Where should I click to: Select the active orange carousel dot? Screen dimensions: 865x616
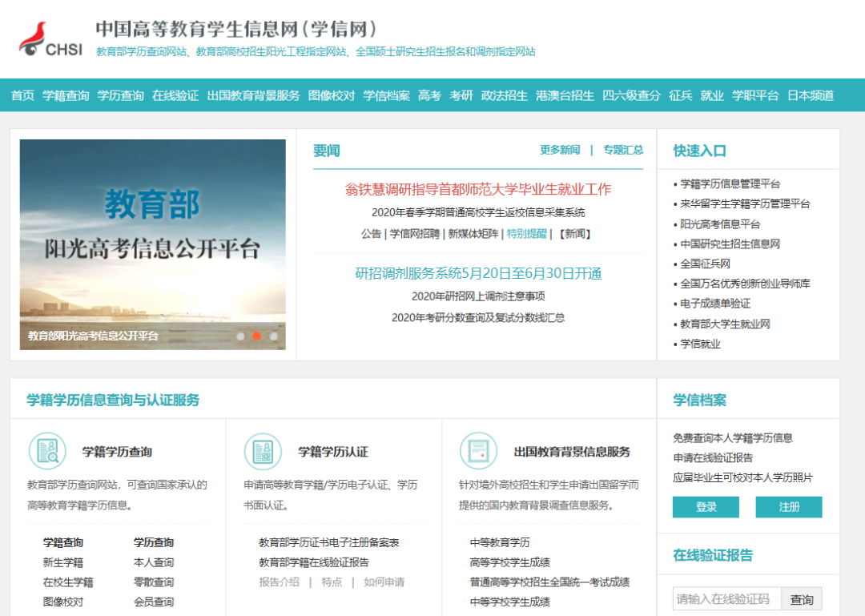[256, 336]
